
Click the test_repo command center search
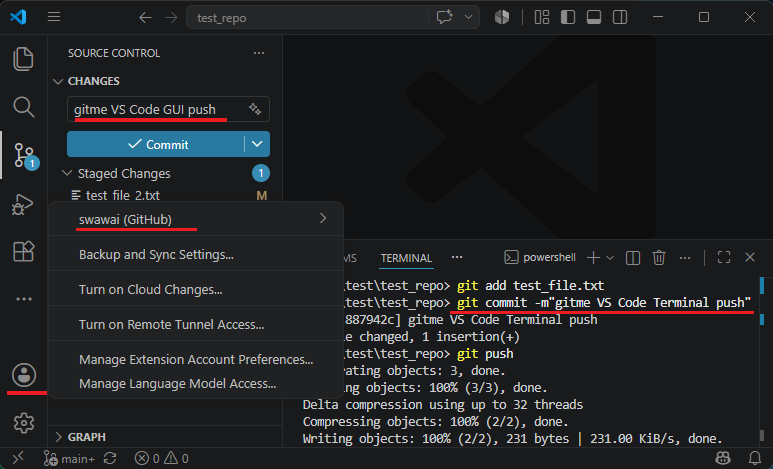pyautogui.click(x=307, y=18)
